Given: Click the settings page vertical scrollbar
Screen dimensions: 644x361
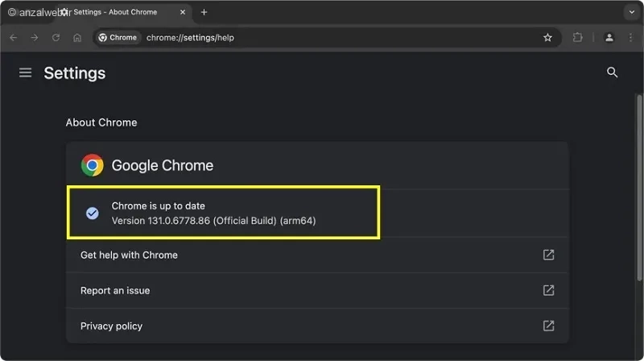Looking at the screenshot, I should (x=639, y=188).
